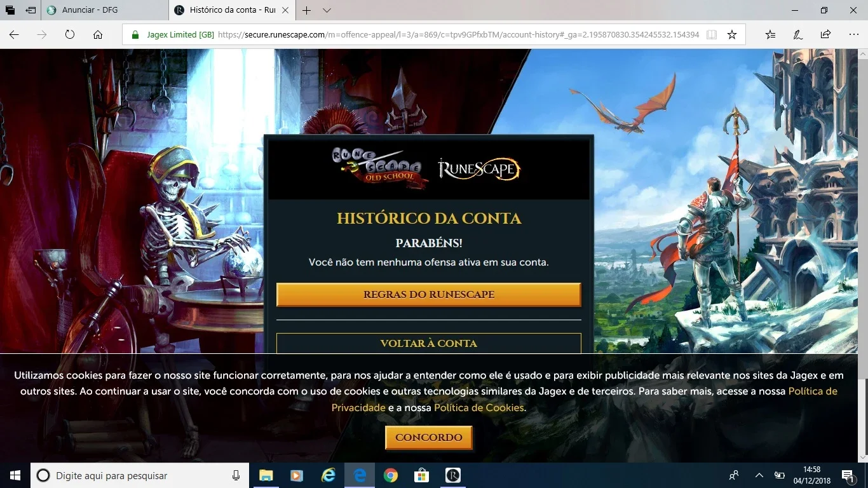The height and width of the screenshot is (488, 868).
Task: Click the Microsoft Edge taskbar icon
Action: click(360, 475)
